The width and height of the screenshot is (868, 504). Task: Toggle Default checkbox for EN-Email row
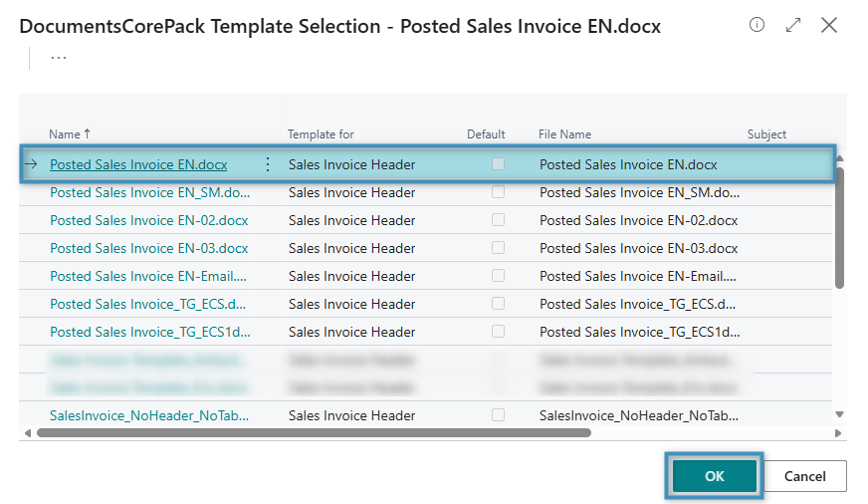[499, 275]
